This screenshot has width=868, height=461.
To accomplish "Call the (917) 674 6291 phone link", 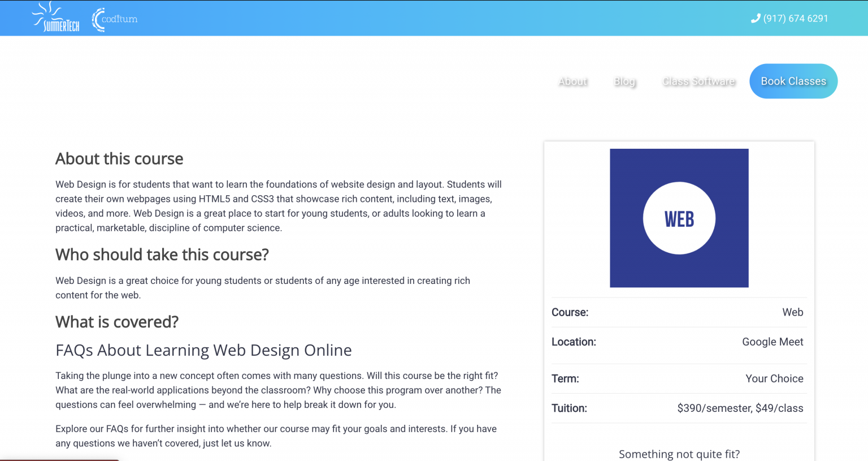I will (796, 18).
